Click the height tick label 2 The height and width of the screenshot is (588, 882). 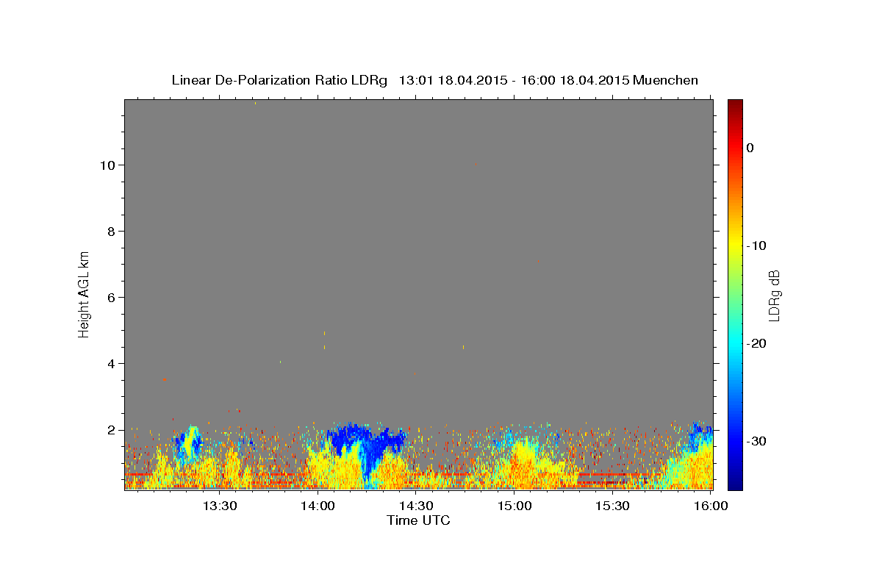[x=112, y=430]
